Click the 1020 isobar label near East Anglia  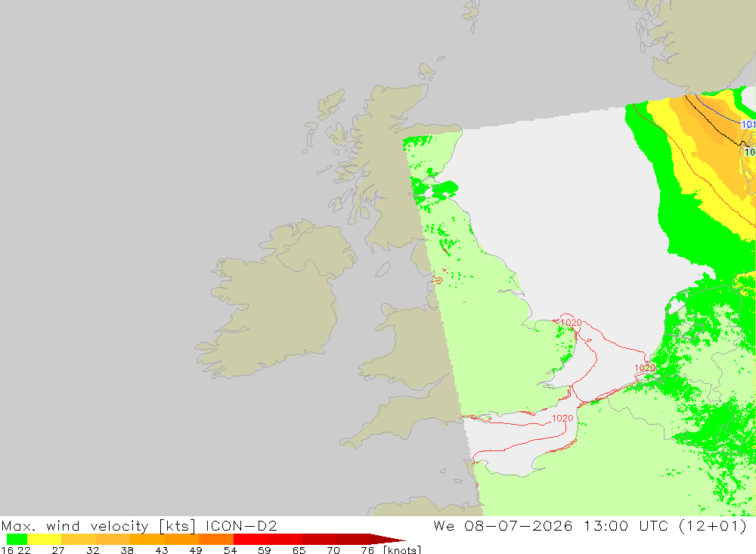pyautogui.click(x=572, y=323)
